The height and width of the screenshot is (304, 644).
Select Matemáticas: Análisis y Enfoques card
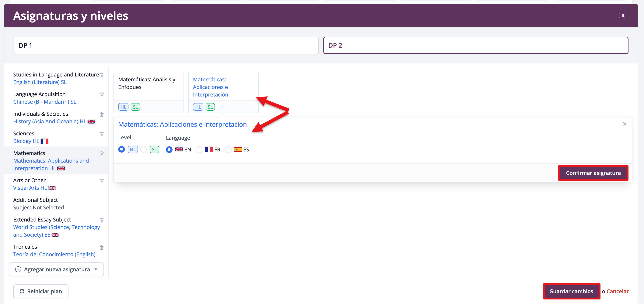[x=148, y=87]
